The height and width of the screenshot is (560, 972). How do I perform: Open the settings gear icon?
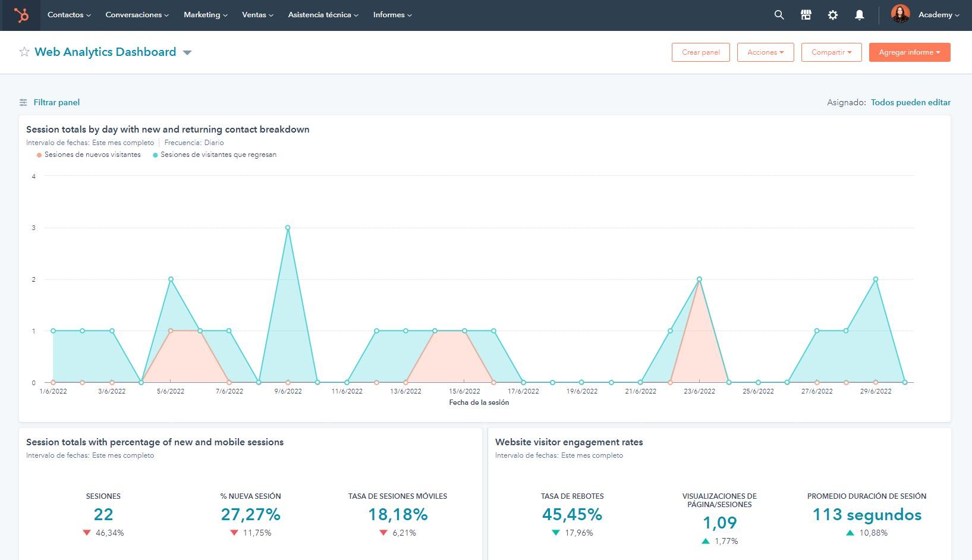(x=832, y=15)
